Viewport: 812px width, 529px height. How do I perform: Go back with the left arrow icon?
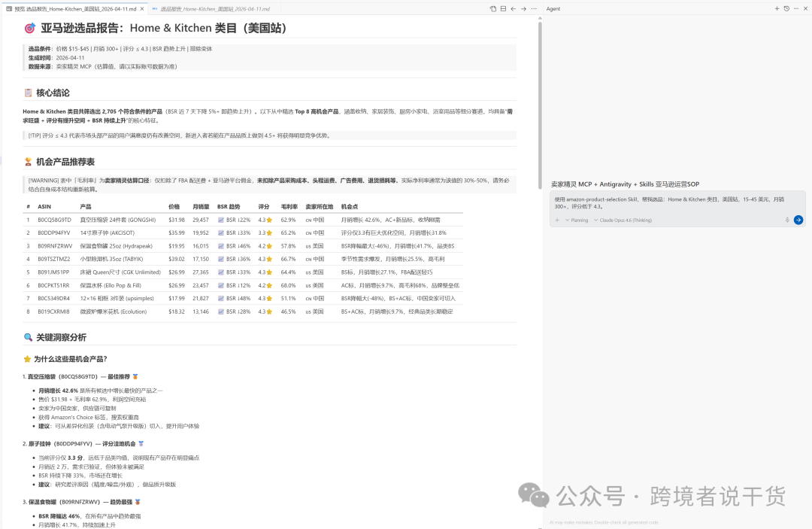[x=514, y=9]
